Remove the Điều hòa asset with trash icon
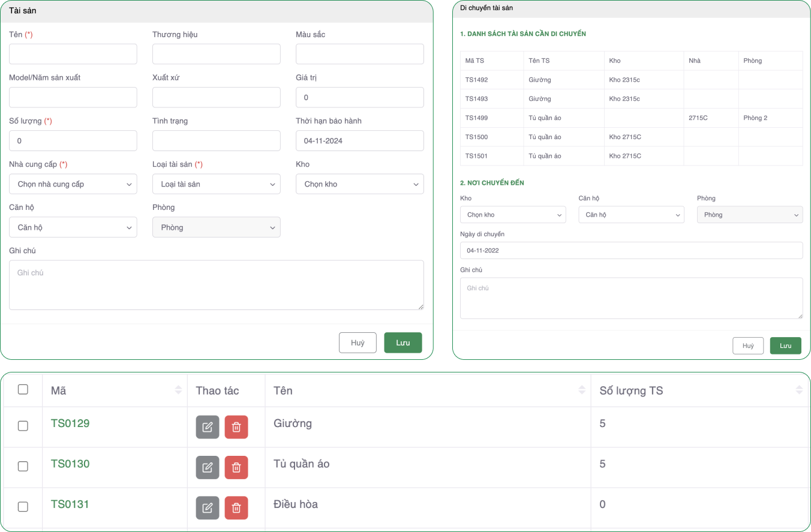The width and height of the screenshot is (811, 532). point(236,507)
